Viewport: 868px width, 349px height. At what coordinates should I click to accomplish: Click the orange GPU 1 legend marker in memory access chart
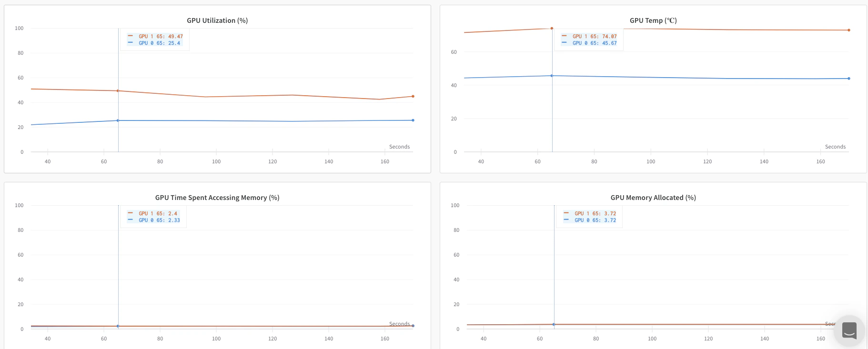(131, 213)
